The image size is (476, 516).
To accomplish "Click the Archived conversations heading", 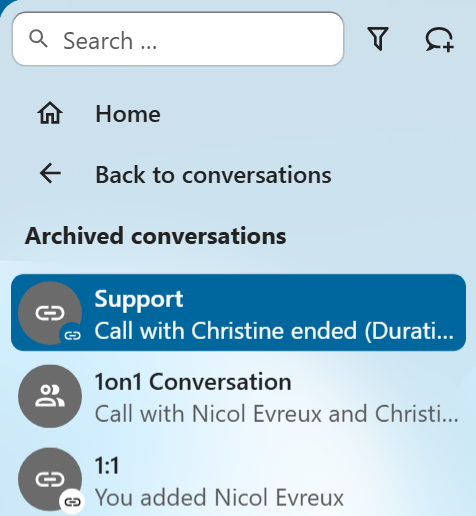I will coord(155,236).
